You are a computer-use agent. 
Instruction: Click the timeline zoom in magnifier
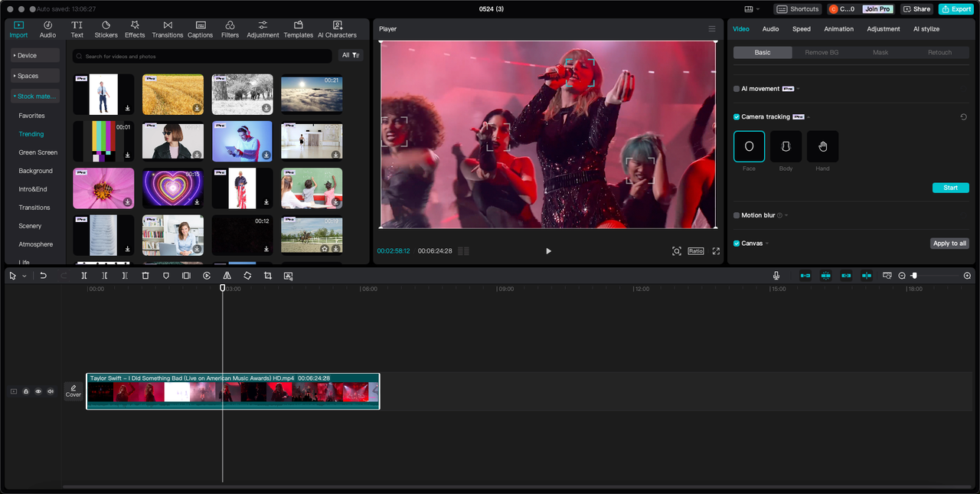[x=967, y=276]
